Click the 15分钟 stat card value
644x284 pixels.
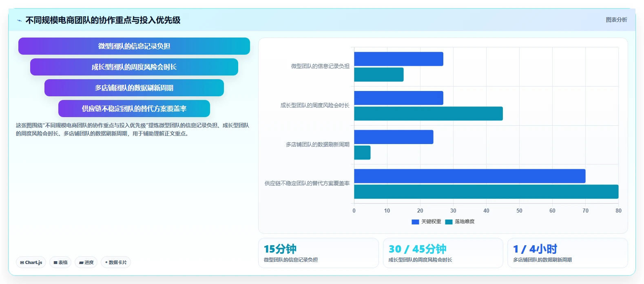280,249
